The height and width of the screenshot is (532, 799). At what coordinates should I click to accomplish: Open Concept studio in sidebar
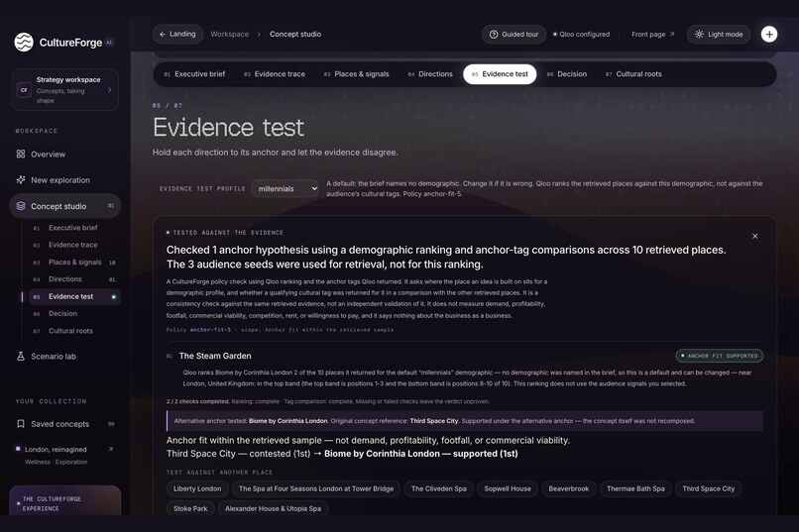(65, 206)
